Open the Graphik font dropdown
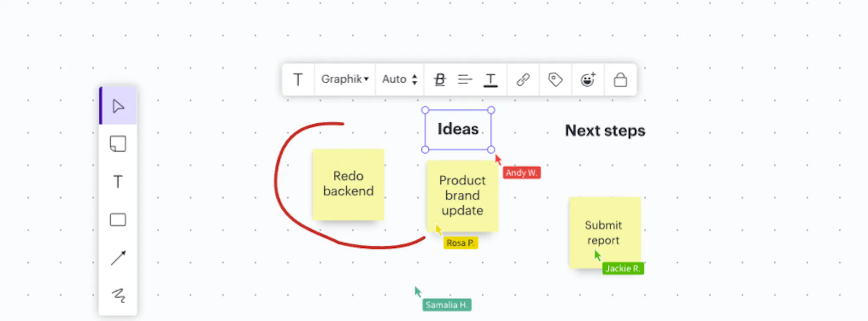 click(345, 79)
